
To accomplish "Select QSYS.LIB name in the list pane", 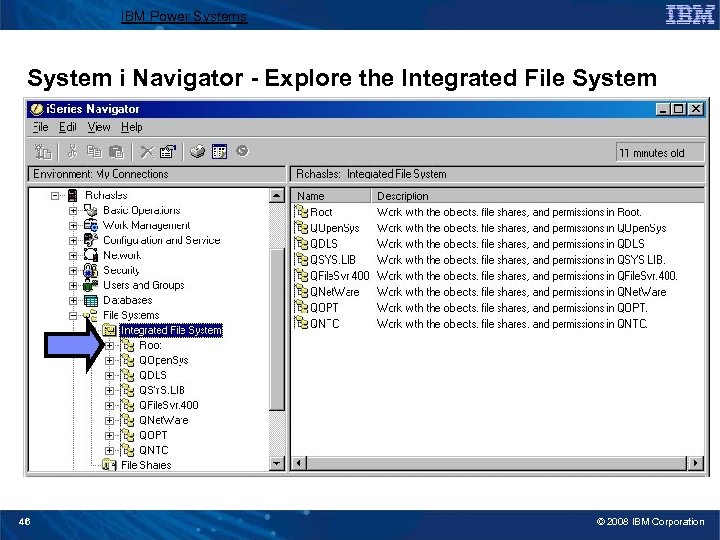I will (333, 260).
